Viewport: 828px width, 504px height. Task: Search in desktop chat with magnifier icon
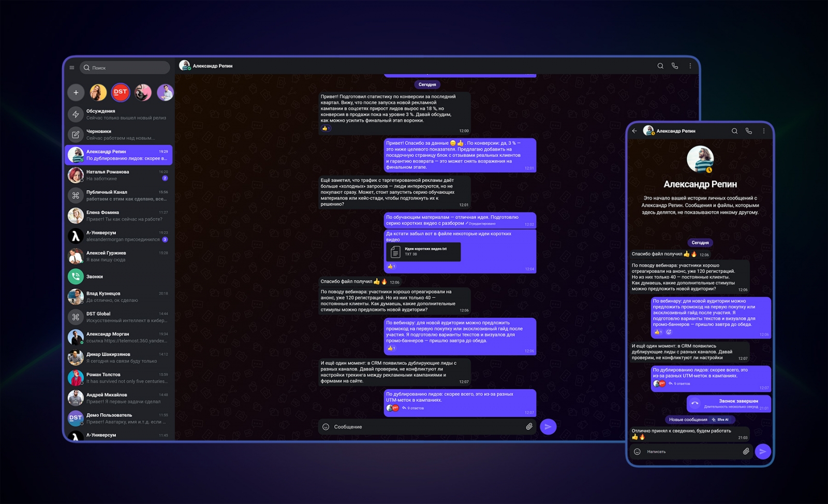coord(660,66)
